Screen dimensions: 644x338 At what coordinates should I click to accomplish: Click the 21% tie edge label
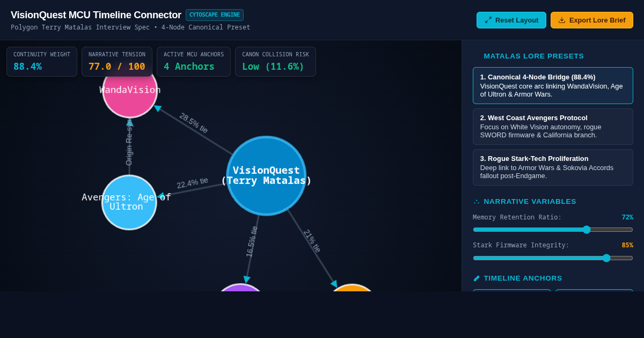tap(312, 241)
